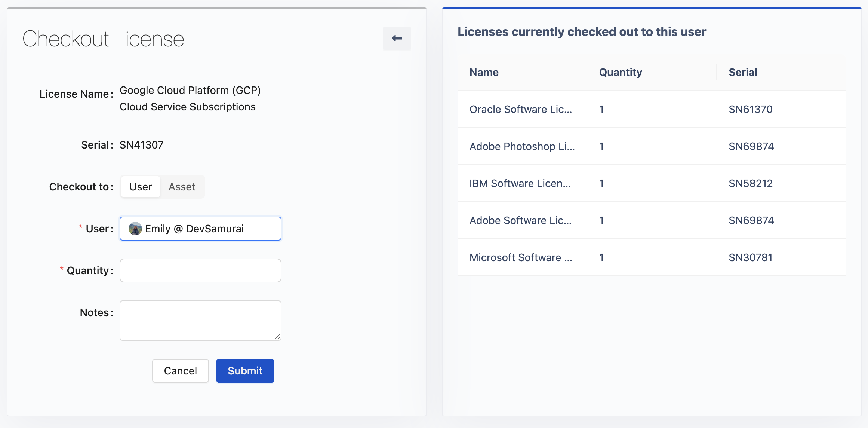
Task: Click into the Quantity field
Action: (x=200, y=270)
